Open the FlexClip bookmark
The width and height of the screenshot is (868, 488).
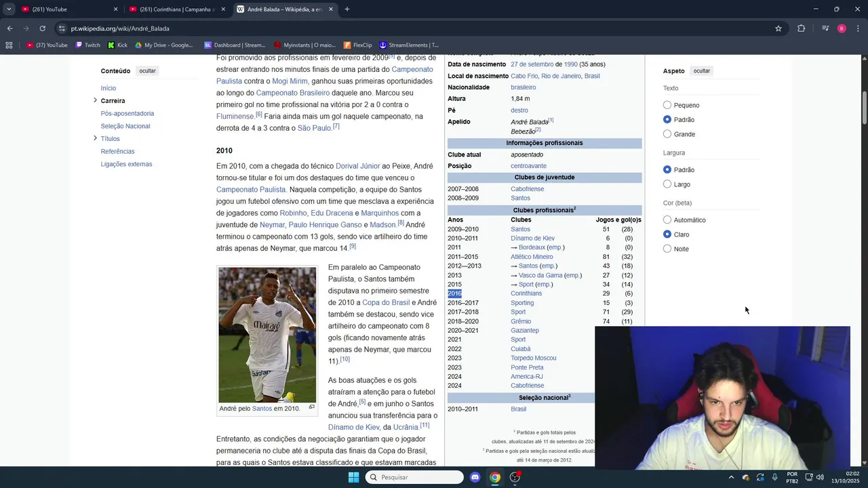358,45
